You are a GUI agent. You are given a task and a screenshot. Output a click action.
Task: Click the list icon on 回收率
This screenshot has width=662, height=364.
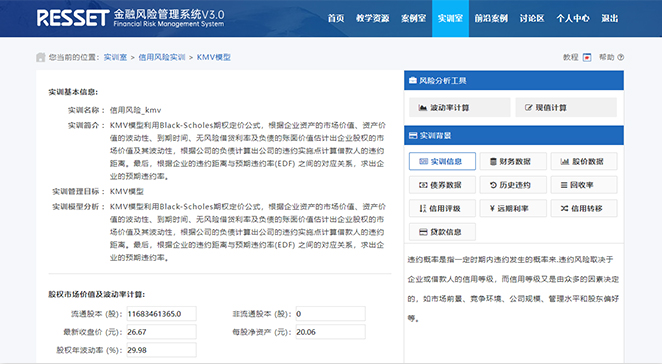click(x=564, y=185)
